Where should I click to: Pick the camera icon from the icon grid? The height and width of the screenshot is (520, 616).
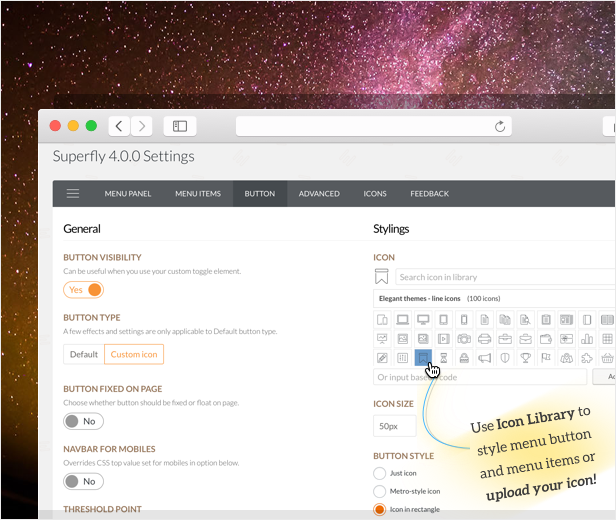tap(464, 339)
